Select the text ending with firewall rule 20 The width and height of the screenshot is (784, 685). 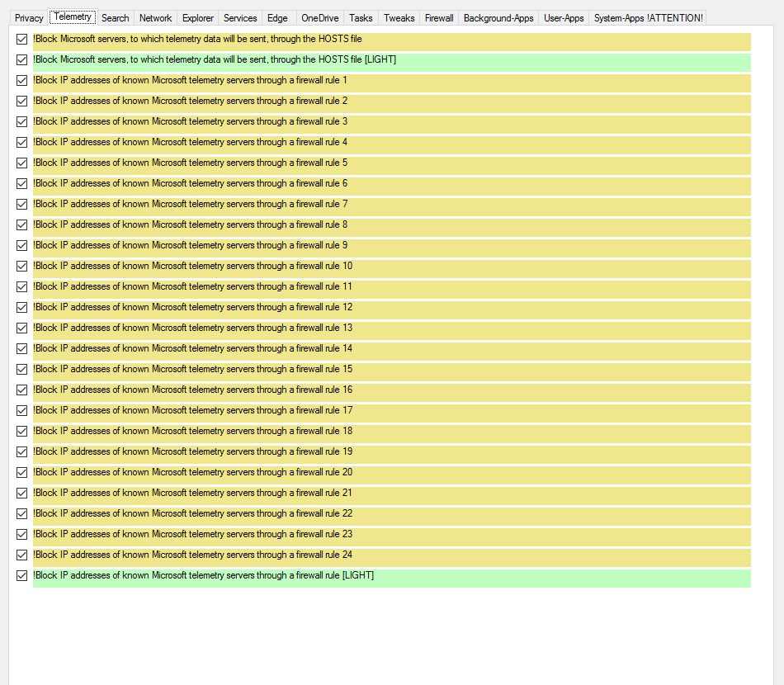tap(192, 472)
